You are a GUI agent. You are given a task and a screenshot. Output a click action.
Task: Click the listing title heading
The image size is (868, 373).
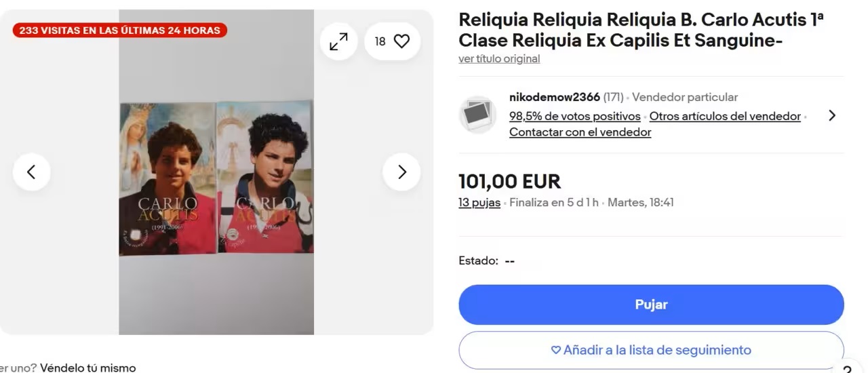coord(641,31)
